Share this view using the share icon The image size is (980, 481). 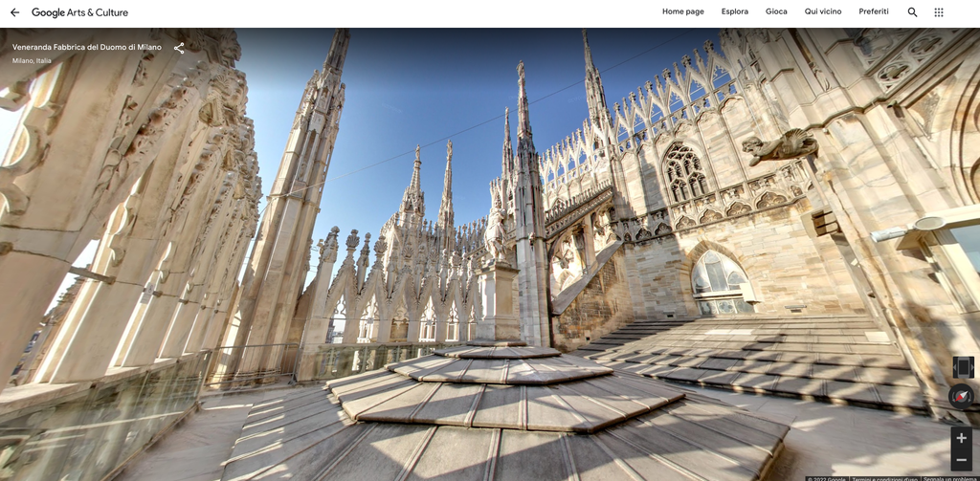pyautogui.click(x=179, y=48)
